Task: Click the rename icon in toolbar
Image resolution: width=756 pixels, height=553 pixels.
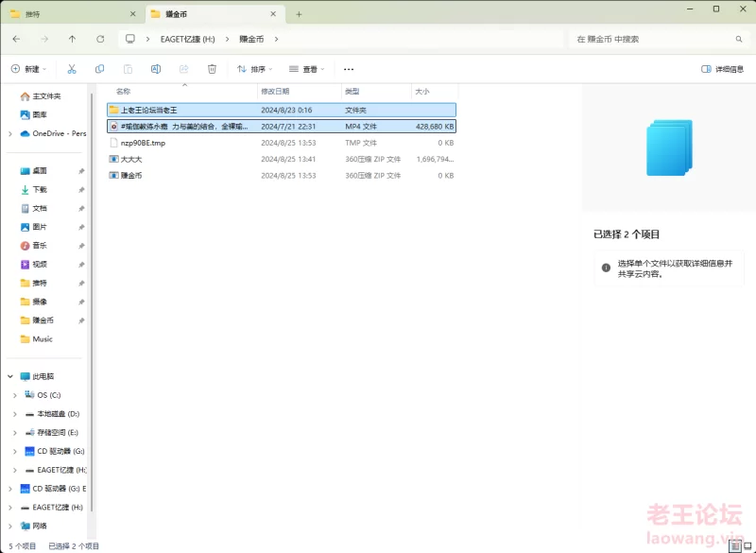Action: (156, 69)
